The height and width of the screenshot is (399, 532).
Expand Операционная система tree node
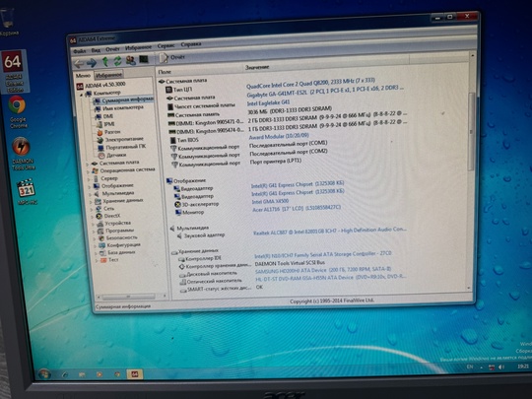88,171
